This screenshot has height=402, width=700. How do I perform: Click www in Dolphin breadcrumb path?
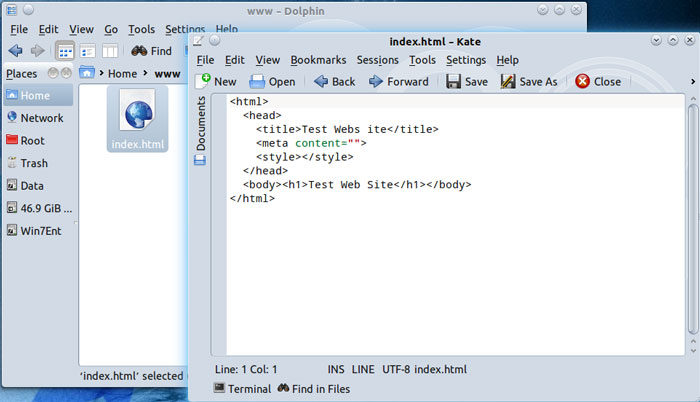(167, 74)
